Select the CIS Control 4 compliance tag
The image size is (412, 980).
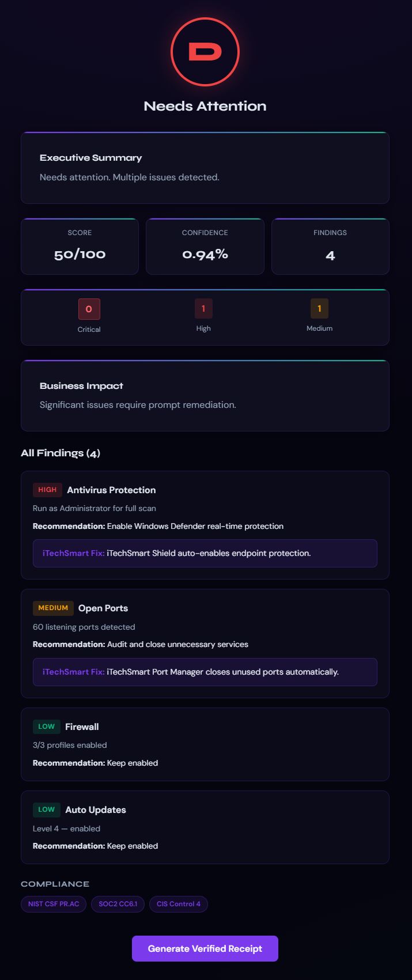coord(179,904)
